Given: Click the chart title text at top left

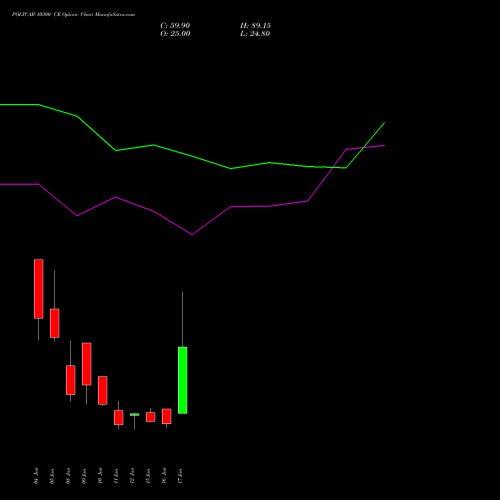Looking at the screenshot, I should pos(73,15).
